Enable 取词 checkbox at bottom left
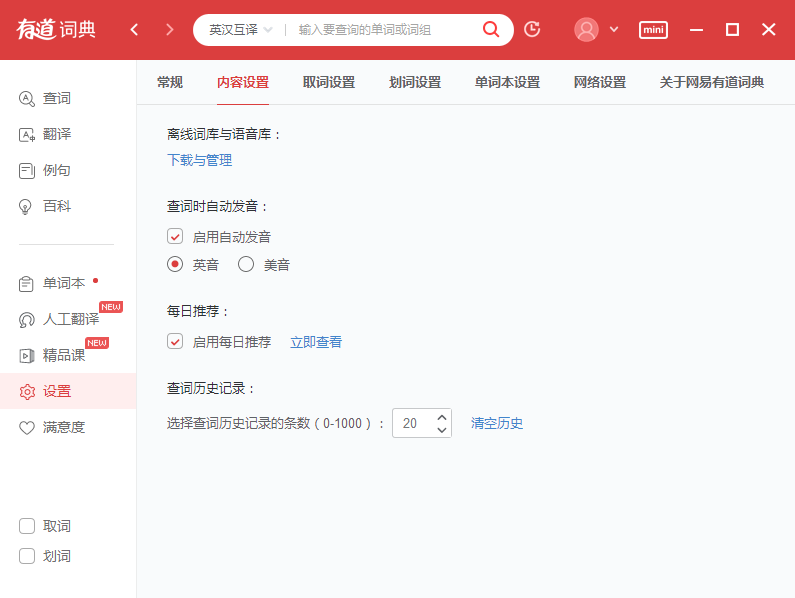The width and height of the screenshot is (795, 598). (x=27, y=526)
